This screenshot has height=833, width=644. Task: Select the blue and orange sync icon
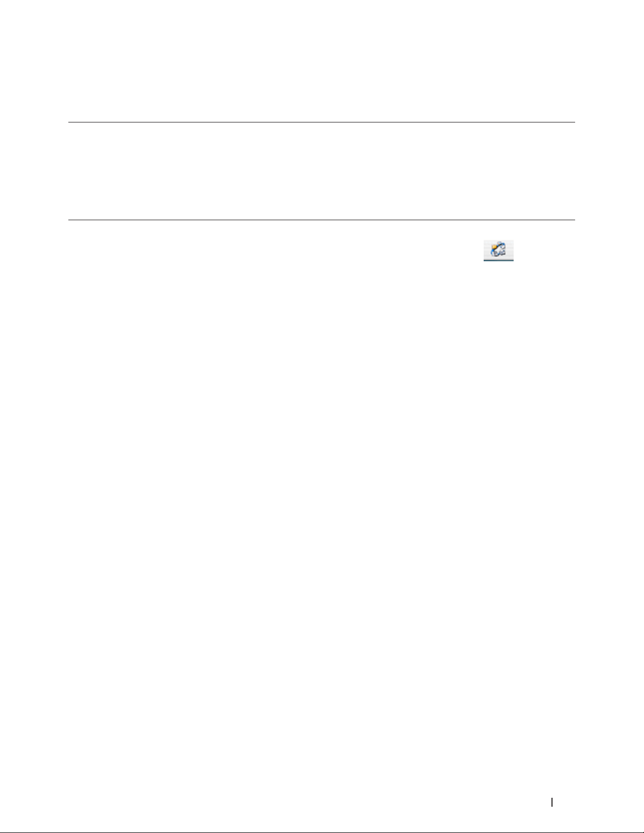[x=498, y=249]
